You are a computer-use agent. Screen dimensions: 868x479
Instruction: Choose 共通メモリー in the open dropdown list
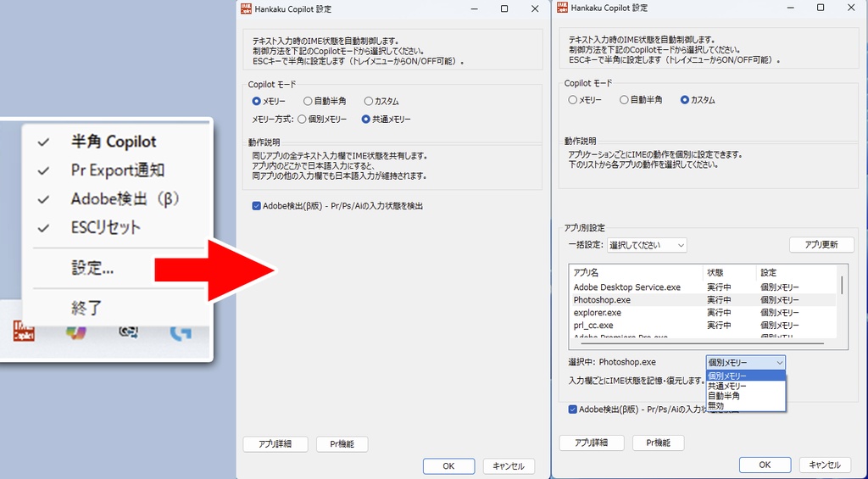[x=746, y=386]
